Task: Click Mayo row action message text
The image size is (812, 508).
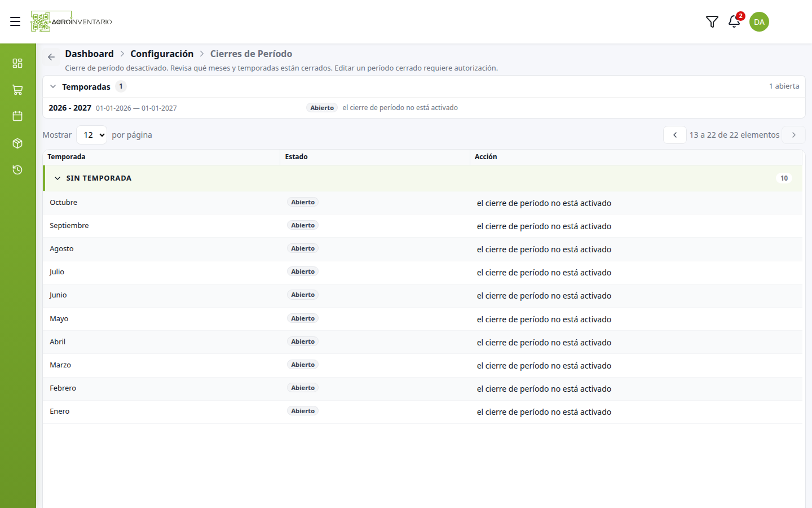Action: (544, 319)
